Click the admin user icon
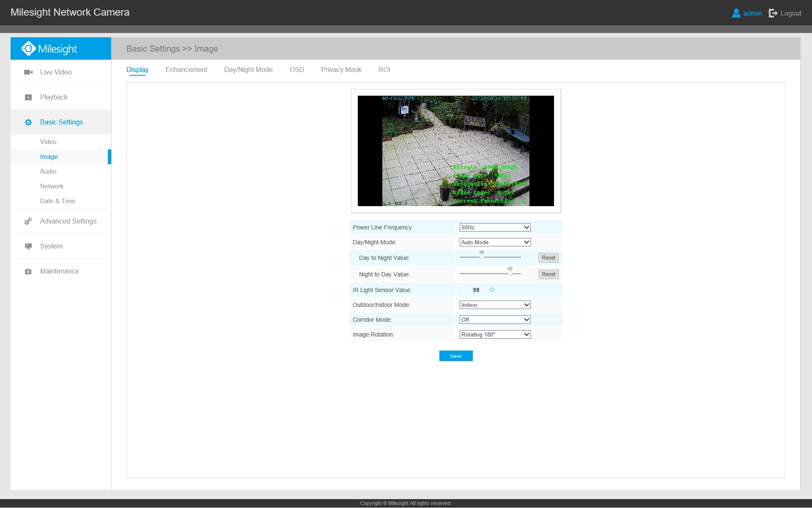This screenshot has height=508, width=812. [736, 13]
